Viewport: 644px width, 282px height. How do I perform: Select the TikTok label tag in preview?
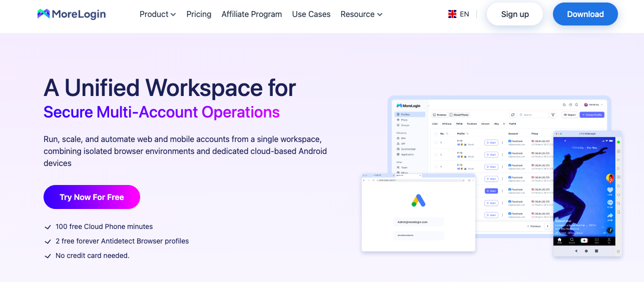(459, 124)
